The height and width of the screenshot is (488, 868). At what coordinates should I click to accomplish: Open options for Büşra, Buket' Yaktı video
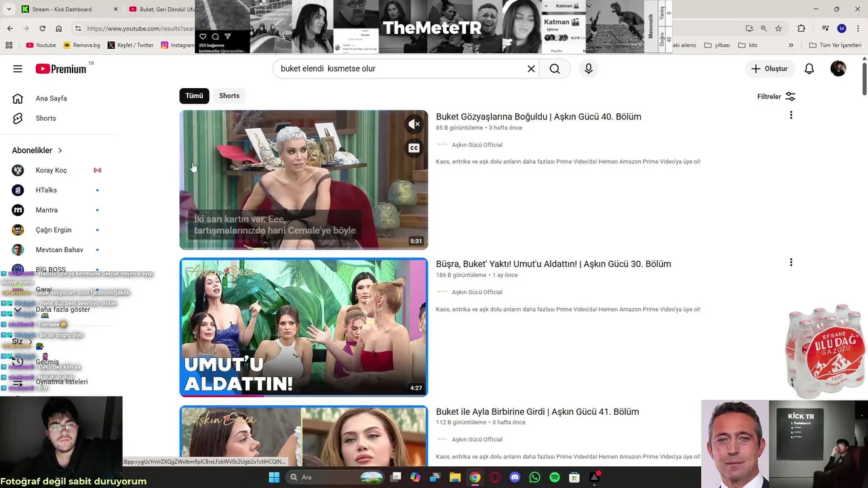pos(791,262)
